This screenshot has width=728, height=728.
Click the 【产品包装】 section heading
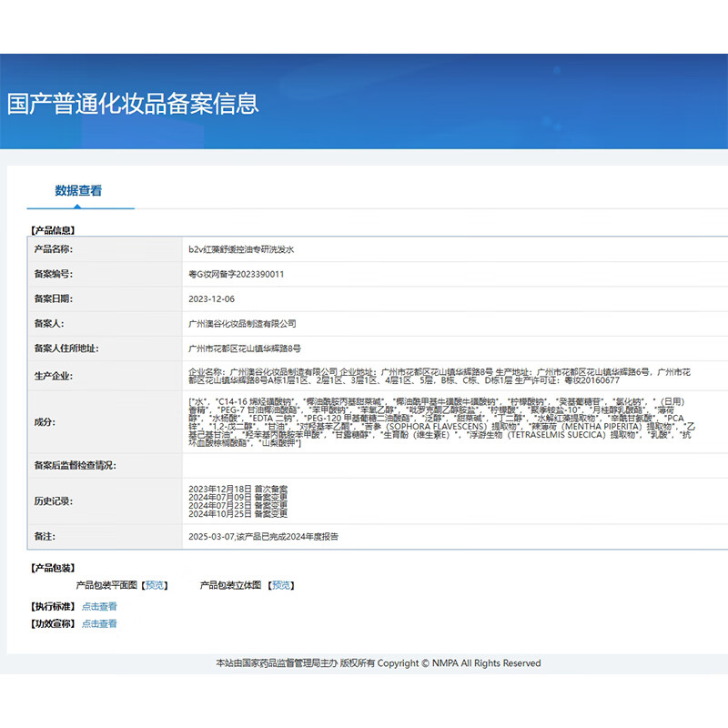53,568
